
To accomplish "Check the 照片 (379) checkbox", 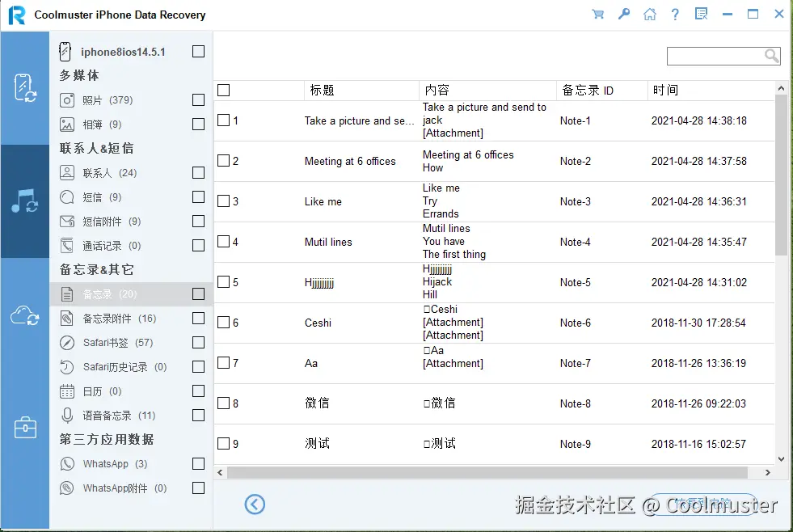I will 198,99.
